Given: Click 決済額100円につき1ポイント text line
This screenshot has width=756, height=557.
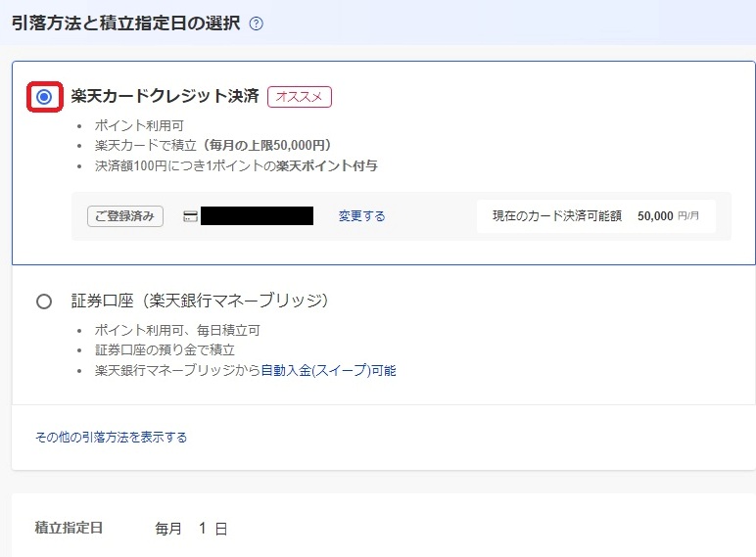Looking at the screenshot, I should (x=236, y=165).
